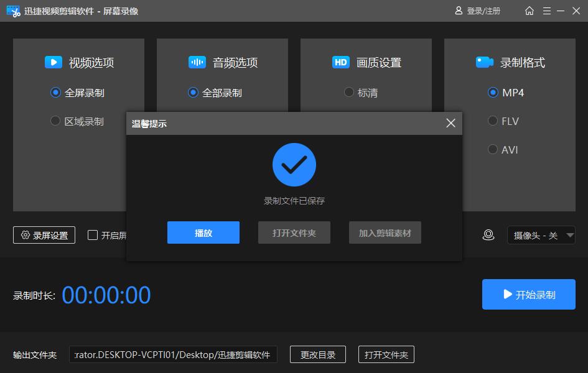Click the 录制格式 camera icon

(484, 62)
